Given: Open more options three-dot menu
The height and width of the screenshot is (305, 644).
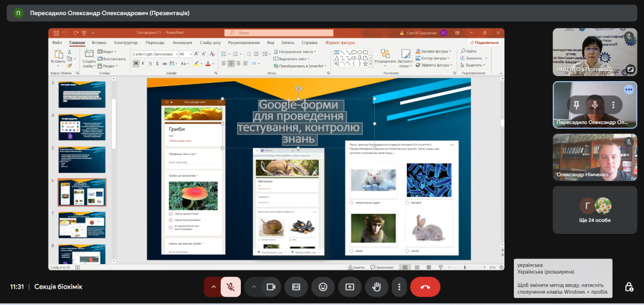Looking at the screenshot, I should click(399, 287).
